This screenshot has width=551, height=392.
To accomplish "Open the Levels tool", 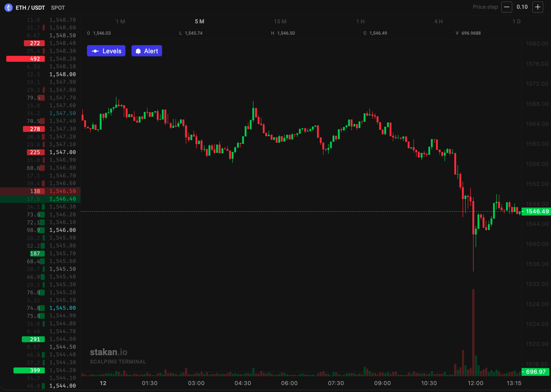I will click(x=106, y=51).
